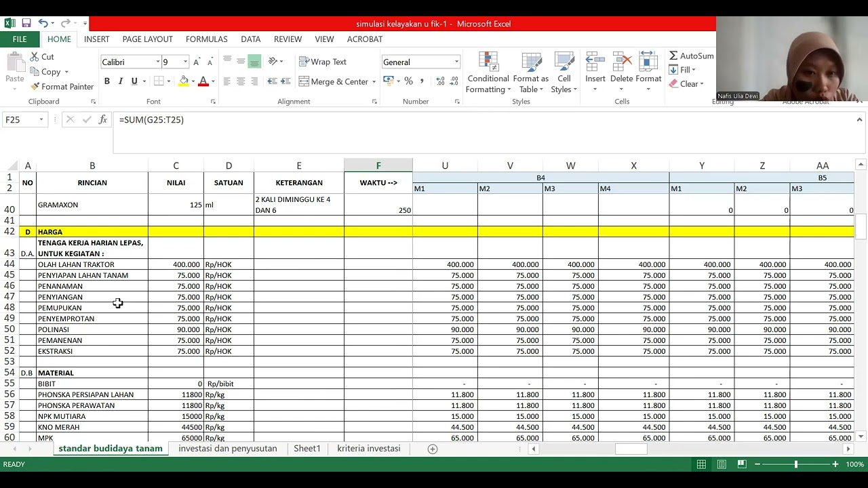Viewport: 868px width, 488px height.
Task: Toggle Wrap Text
Action: click(x=323, y=62)
